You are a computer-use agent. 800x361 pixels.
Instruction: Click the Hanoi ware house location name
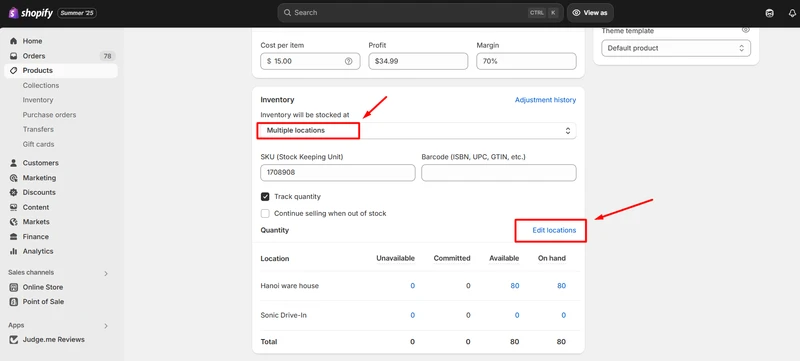[289, 286]
